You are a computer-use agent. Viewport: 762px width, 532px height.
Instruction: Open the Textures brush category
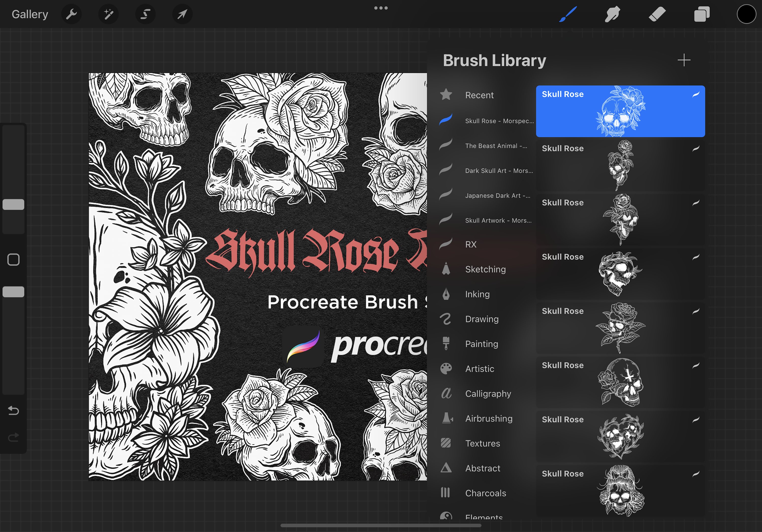483,443
